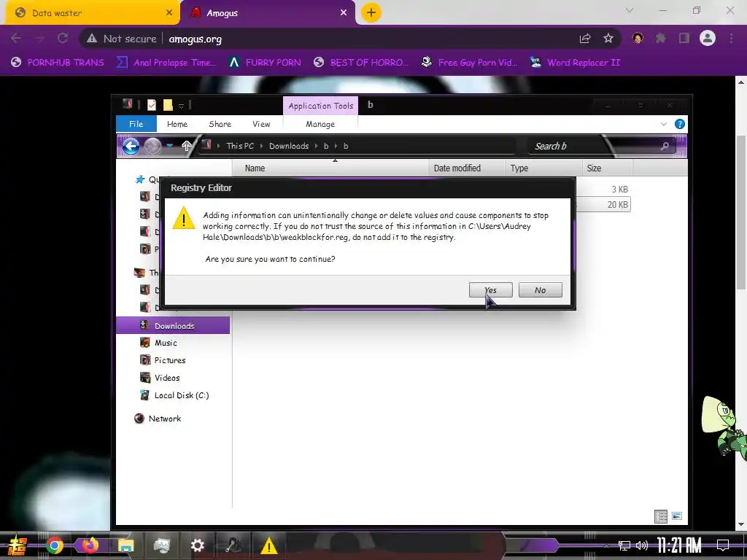Open the Chrome profile avatar
The height and width of the screenshot is (560, 747).
tap(708, 38)
